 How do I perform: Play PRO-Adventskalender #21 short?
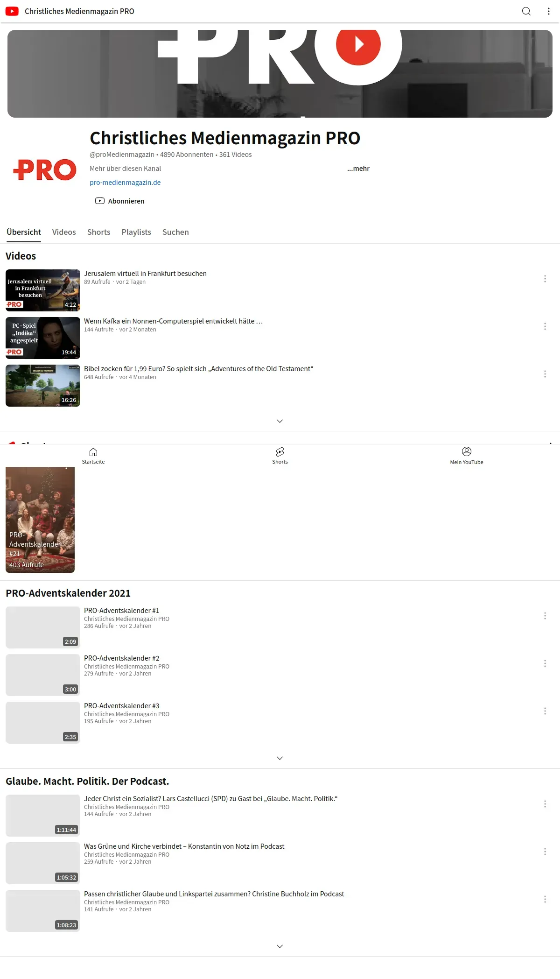(40, 520)
